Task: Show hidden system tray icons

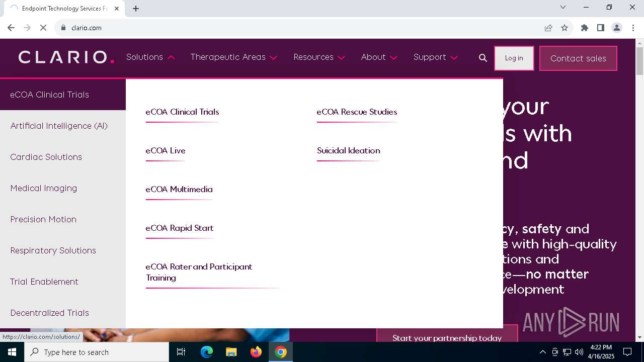Action: click(542, 352)
